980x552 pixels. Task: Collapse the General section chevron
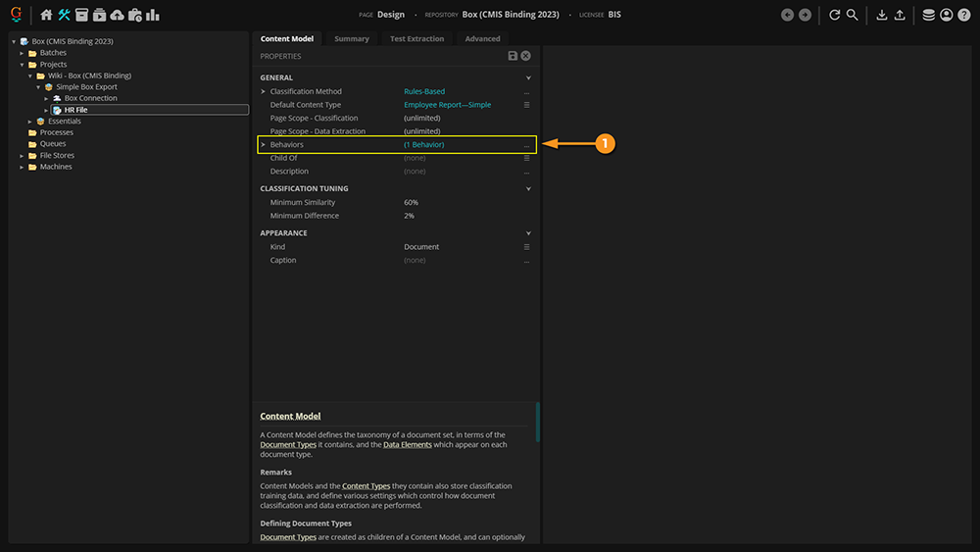[x=528, y=77]
